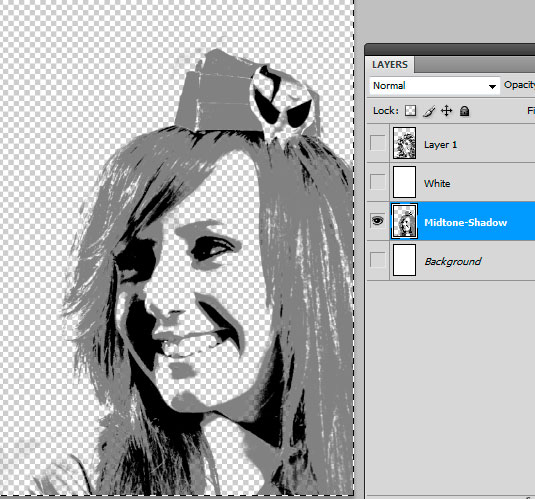Image resolution: width=535 pixels, height=499 pixels.
Task: Click the lock transparent pixels icon
Action: [x=410, y=111]
